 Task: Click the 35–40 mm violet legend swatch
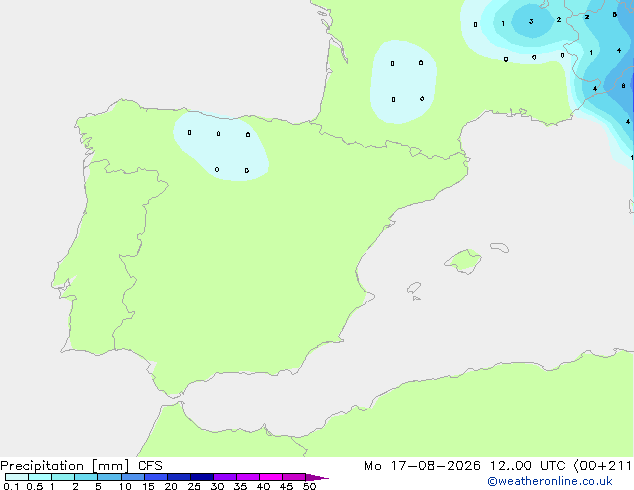coord(248,477)
